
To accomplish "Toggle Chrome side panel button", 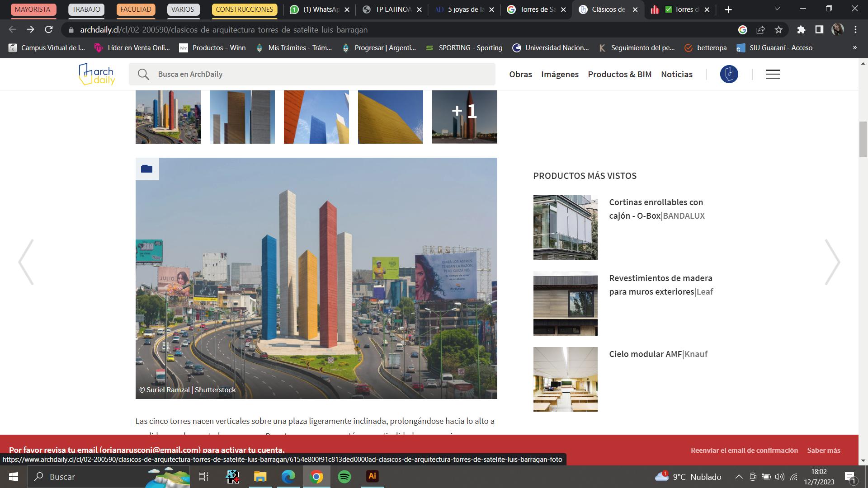I will click(819, 30).
